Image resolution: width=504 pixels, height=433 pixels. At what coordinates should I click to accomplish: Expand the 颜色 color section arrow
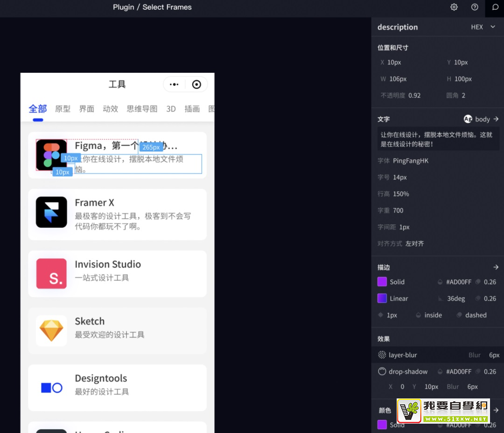[496, 410]
